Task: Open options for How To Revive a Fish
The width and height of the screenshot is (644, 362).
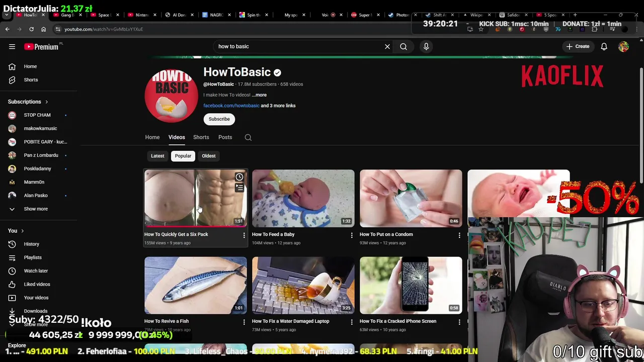Action: coord(244,322)
